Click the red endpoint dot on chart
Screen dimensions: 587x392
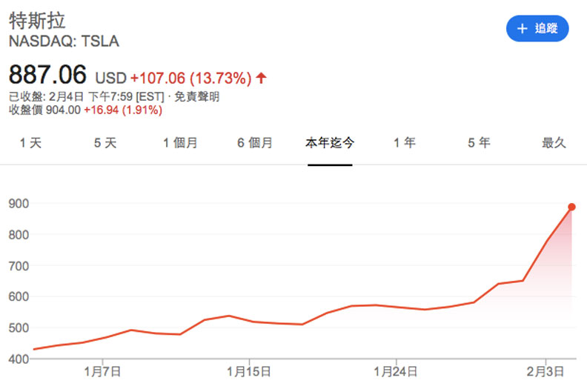572,207
